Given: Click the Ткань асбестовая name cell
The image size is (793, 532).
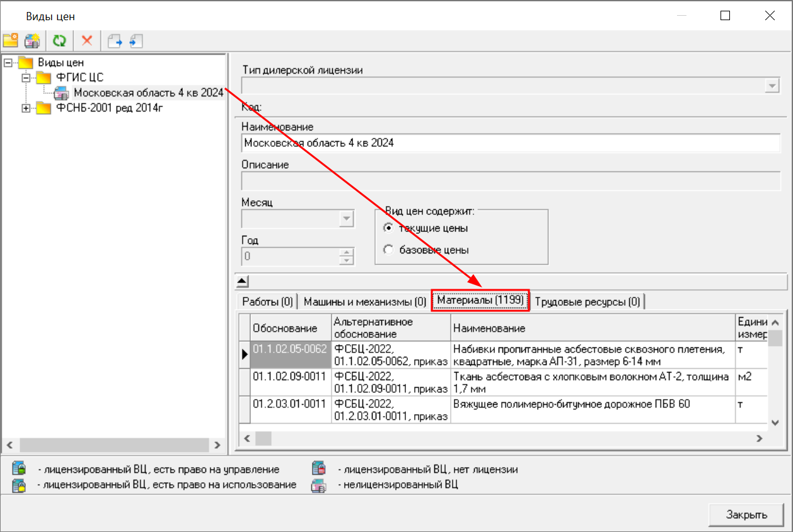Looking at the screenshot, I should click(593, 382).
